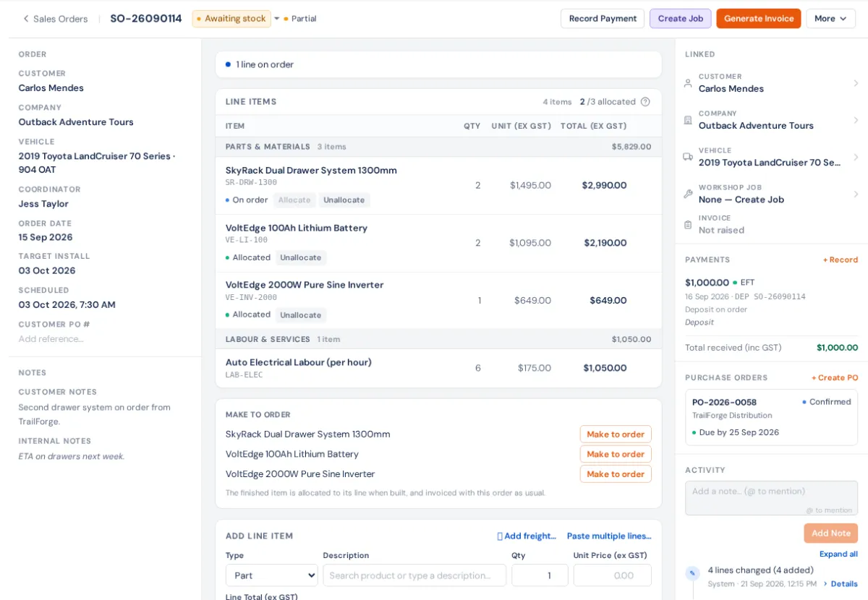Open the Awaiting stock status dropdown arrow
The height and width of the screenshot is (600, 868).
click(277, 19)
